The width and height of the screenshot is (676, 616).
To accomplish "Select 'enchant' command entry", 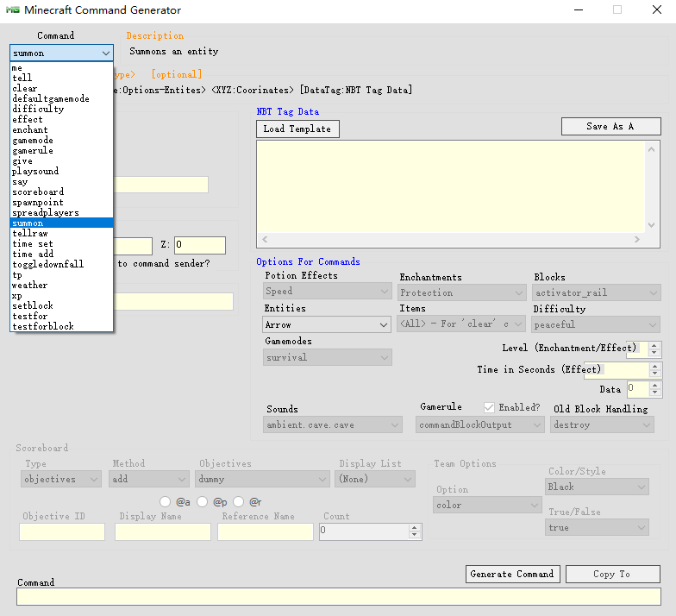I will click(62, 129).
